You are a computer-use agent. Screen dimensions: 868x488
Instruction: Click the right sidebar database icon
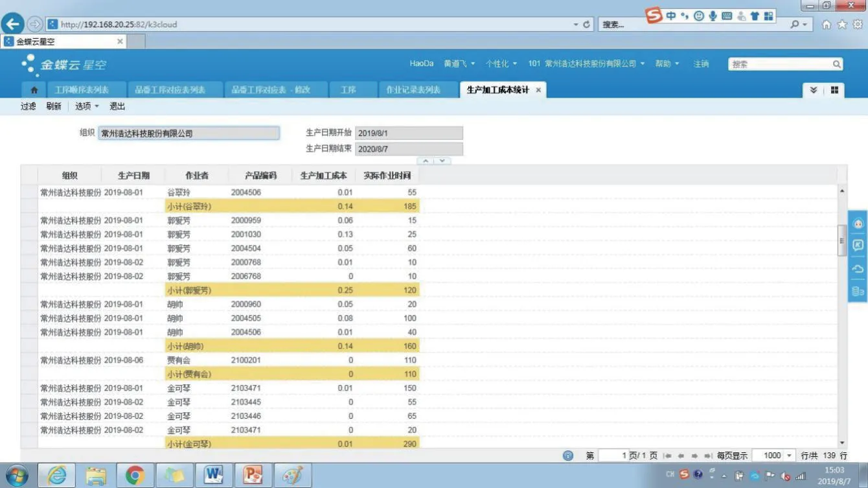tap(858, 291)
